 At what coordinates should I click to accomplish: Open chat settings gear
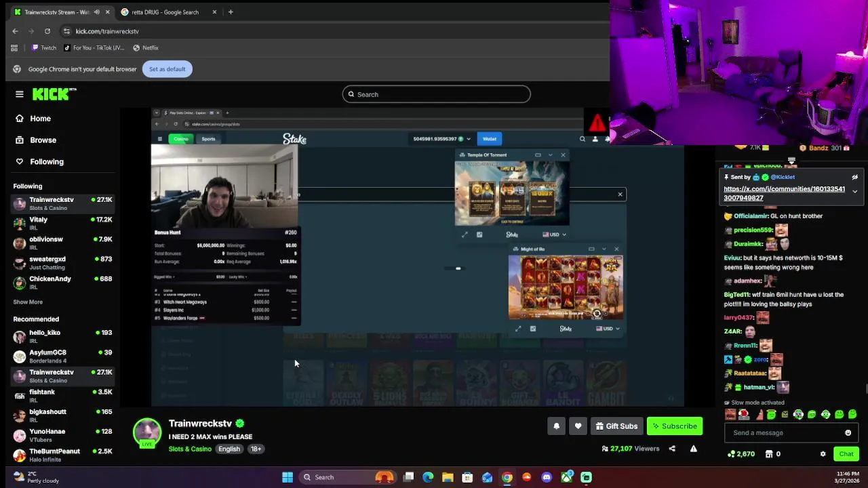point(823,454)
